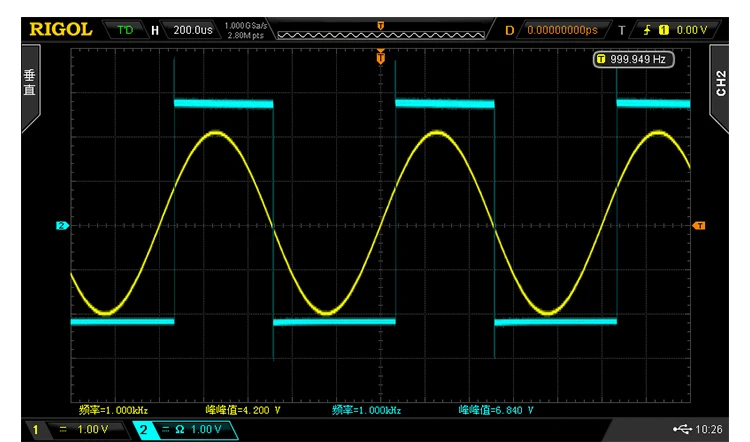Click the cyan 频率=1.000kHz measurement

[x=366, y=410]
